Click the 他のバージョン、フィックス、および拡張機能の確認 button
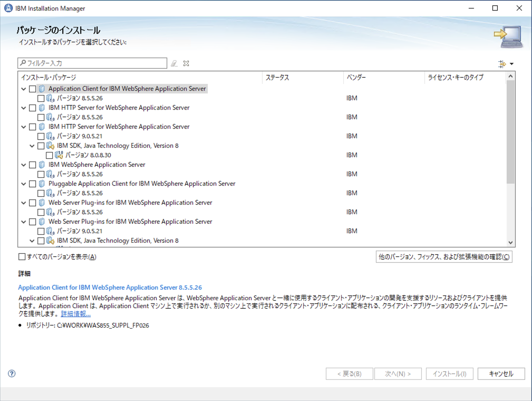 click(x=444, y=257)
